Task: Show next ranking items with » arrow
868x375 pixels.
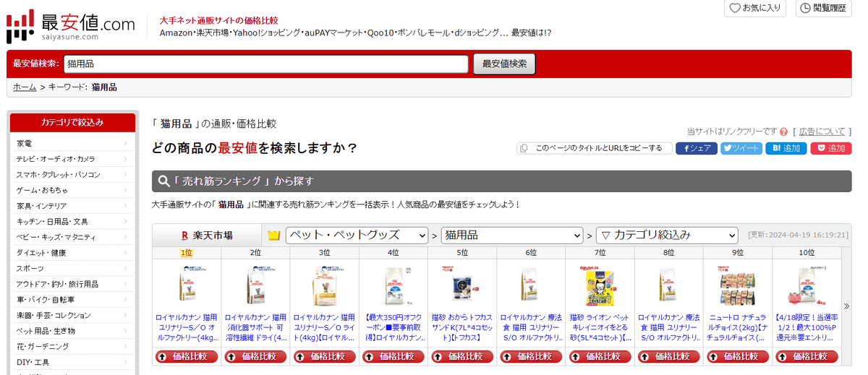Action: [x=846, y=306]
